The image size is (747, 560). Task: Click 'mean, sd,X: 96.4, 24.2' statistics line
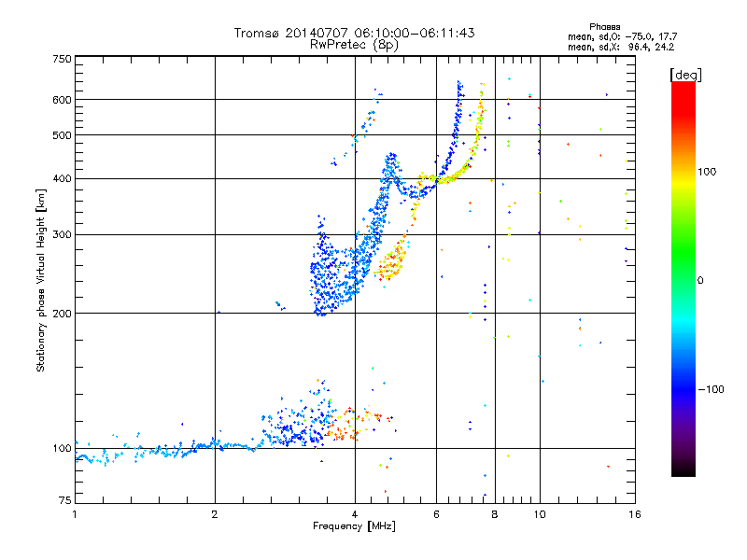(x=621, y=47)
